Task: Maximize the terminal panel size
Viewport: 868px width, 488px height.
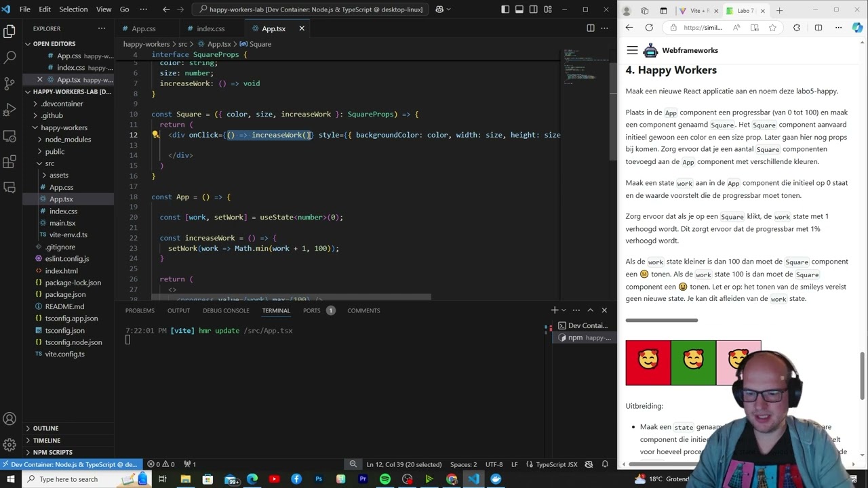Action: tap(590, 310)
